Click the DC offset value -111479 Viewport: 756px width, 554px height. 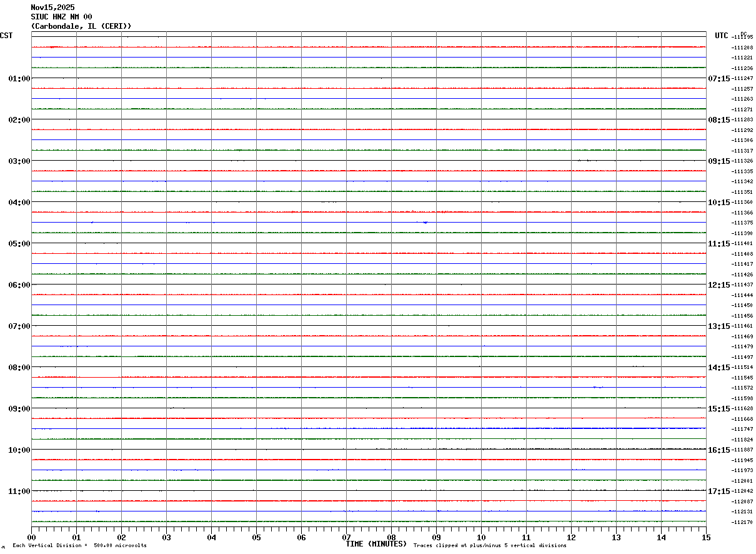coord(742,347)
